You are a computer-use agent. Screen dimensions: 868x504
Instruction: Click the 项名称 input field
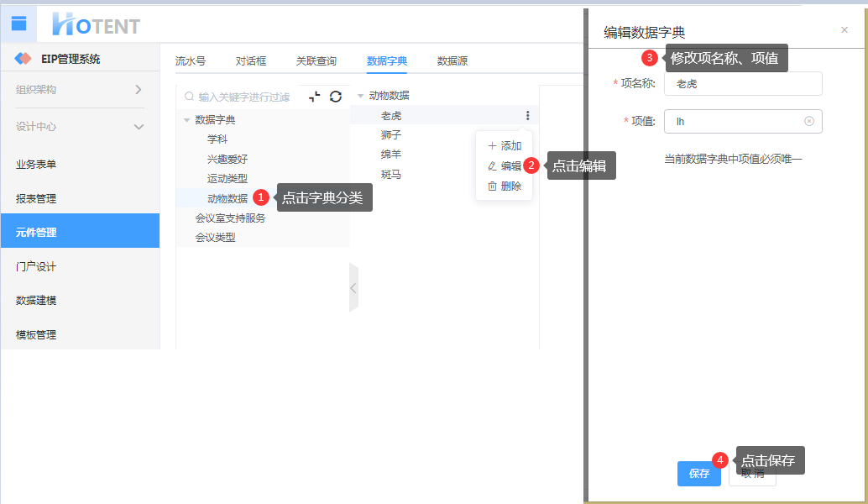[x=742, y=84]
